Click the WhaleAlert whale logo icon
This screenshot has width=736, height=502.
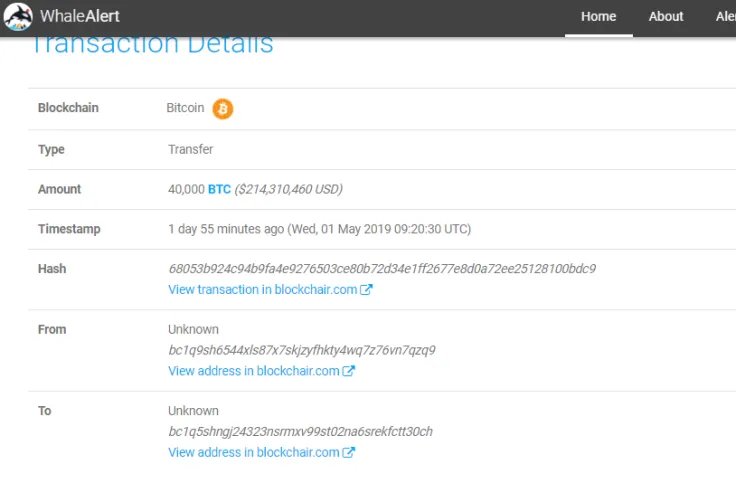click(x=18, y=17)
